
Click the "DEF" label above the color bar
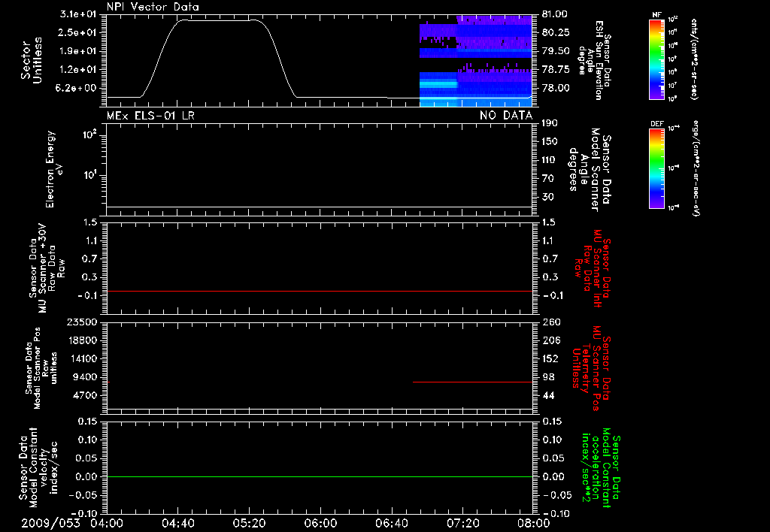tap(656, 124)
